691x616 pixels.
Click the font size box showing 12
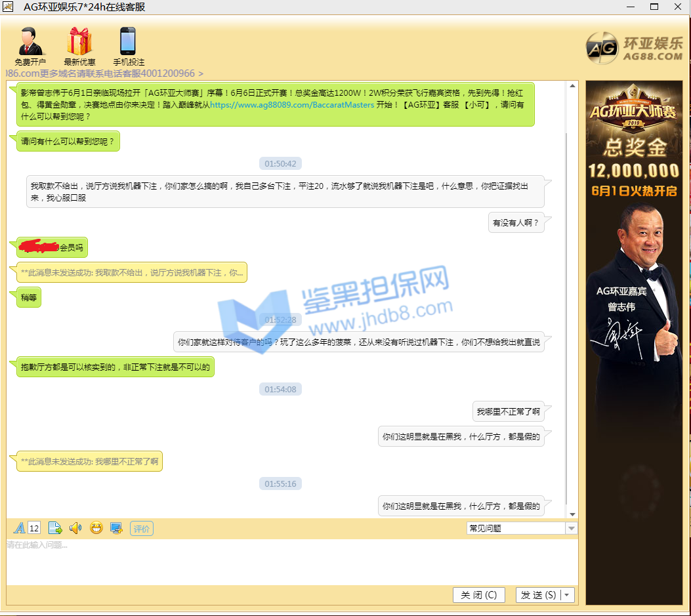pyautogui.click(x=35, y=529)
